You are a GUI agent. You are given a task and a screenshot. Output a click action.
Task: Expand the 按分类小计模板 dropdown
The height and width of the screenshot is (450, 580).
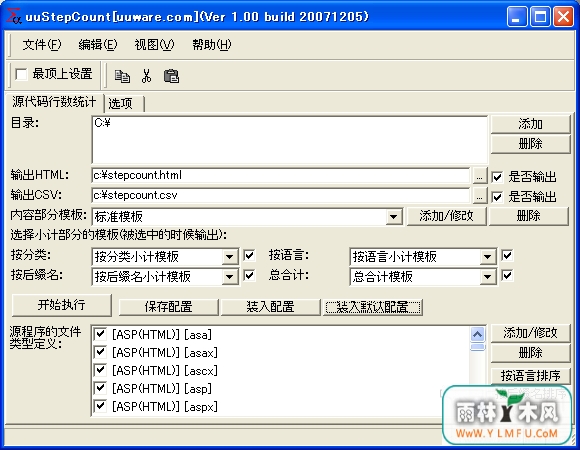click(x=230, y=257)
